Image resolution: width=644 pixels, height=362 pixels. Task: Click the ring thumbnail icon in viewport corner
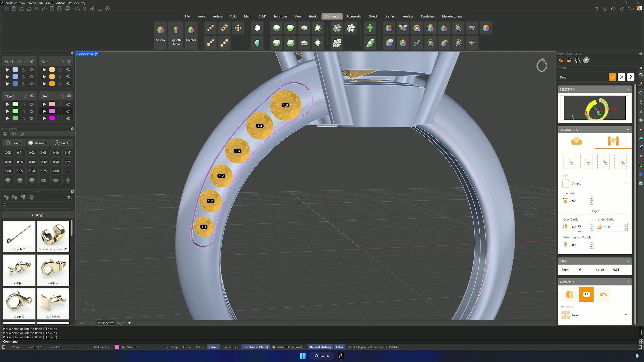[x=542, y=65]
